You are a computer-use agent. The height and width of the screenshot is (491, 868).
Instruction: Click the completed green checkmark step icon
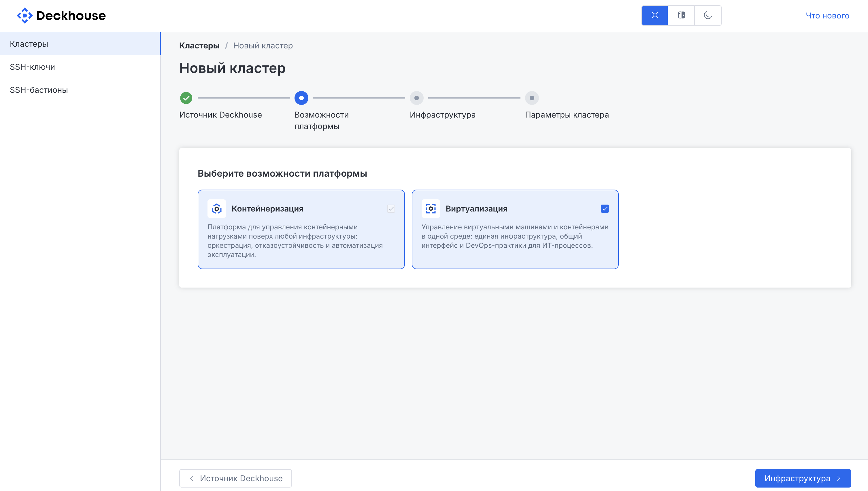coord(186,98)
